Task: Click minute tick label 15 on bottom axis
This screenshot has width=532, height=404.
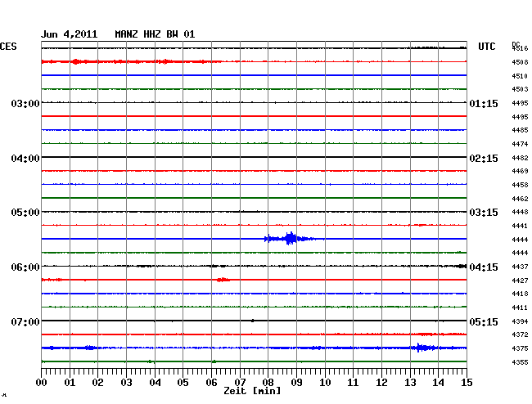Action: tap(466, 383)
